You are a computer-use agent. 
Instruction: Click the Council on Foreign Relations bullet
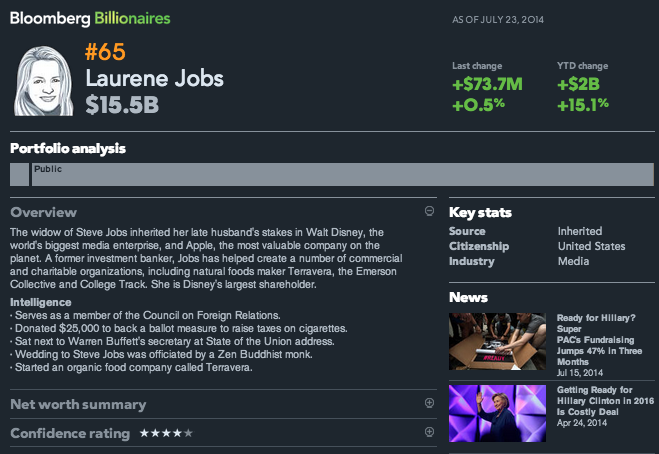coord(145,315)
